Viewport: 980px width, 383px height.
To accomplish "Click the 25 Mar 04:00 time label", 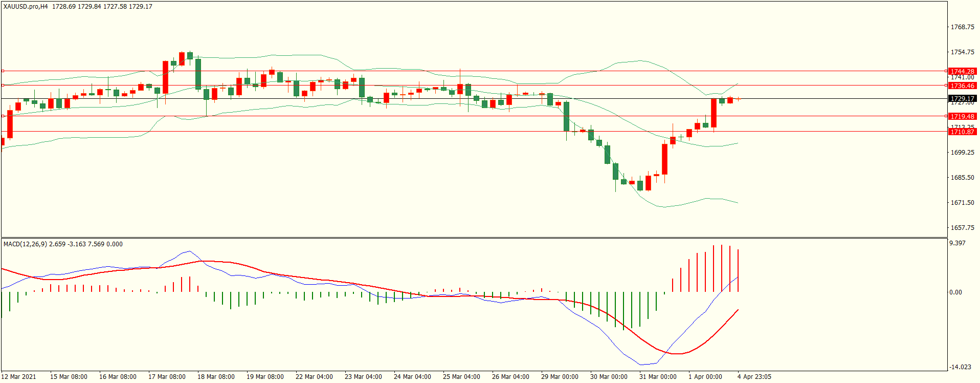I will 461,377.
